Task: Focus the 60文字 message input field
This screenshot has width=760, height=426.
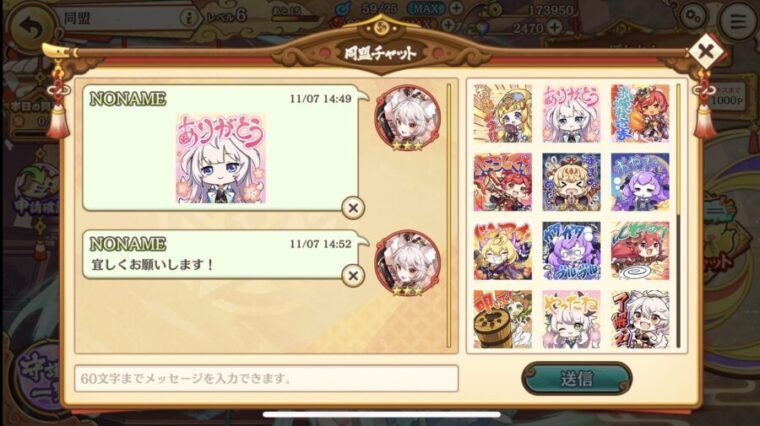Action: [266, 379]
